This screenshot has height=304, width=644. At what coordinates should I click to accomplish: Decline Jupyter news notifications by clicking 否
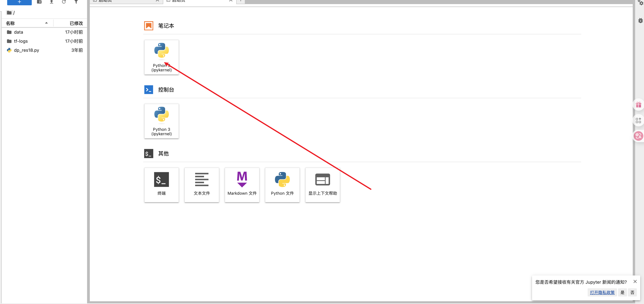pos(632,292)
